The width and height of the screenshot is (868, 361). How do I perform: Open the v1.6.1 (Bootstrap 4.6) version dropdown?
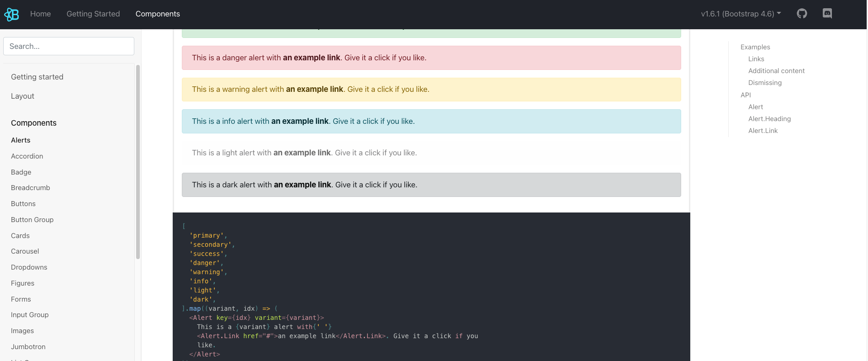click(x=741, y=14)
